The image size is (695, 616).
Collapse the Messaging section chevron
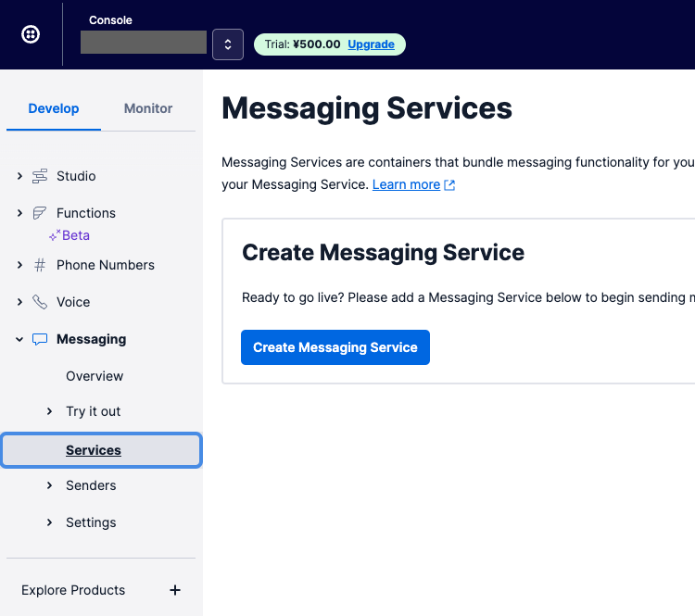click(x=19, y=339)
